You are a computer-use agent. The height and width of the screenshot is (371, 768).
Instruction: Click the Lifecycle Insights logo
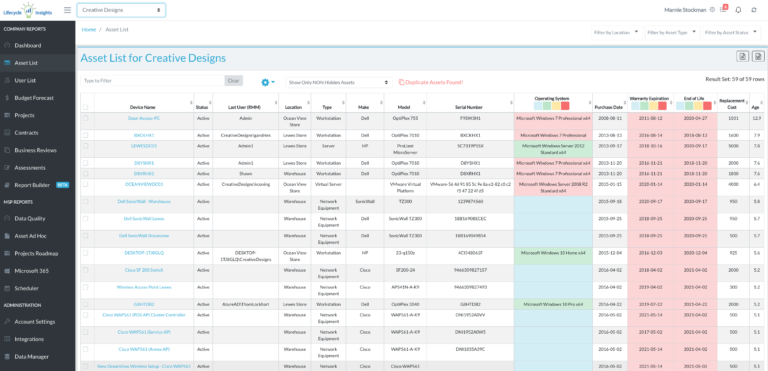pos(29,10)
